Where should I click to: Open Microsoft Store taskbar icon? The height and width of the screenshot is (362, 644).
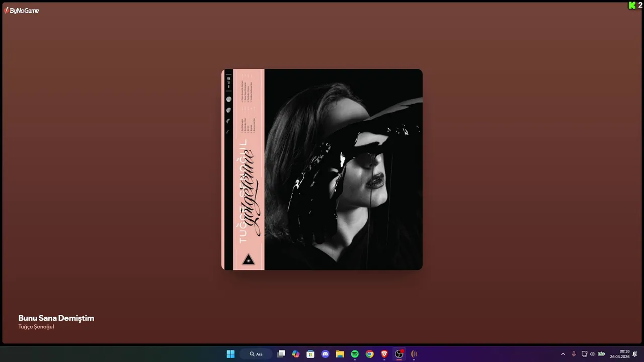point(310,354)
